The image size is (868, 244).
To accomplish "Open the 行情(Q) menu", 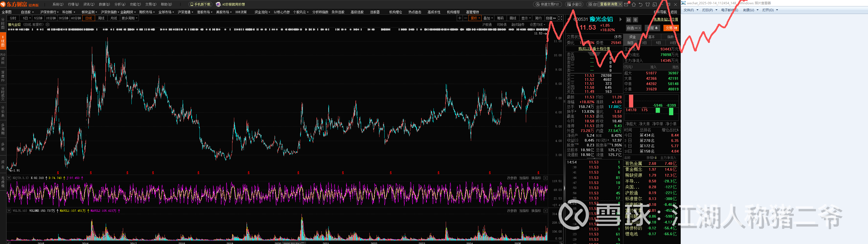I will click(73, 4).
